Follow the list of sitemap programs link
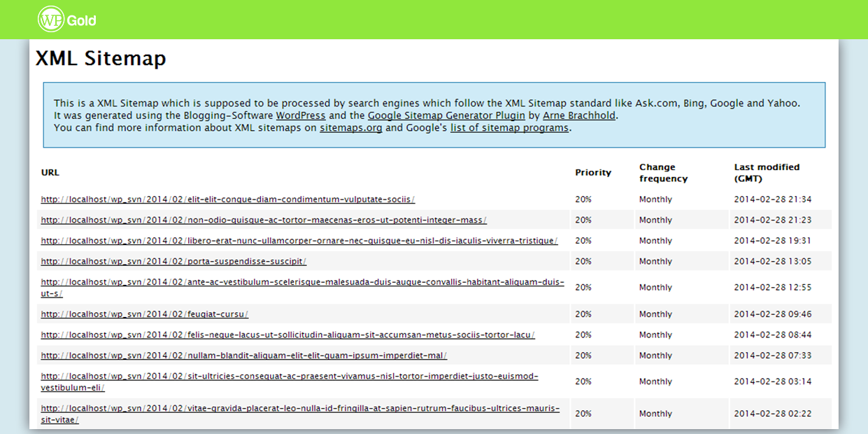 tap(510, 128)
